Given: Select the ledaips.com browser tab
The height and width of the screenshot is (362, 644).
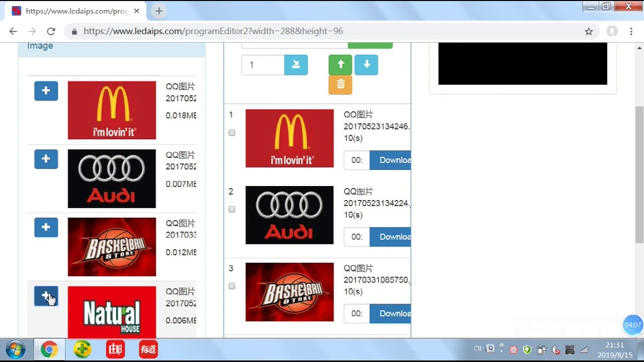Looking at the screenshot, I should tap(75, 11).
